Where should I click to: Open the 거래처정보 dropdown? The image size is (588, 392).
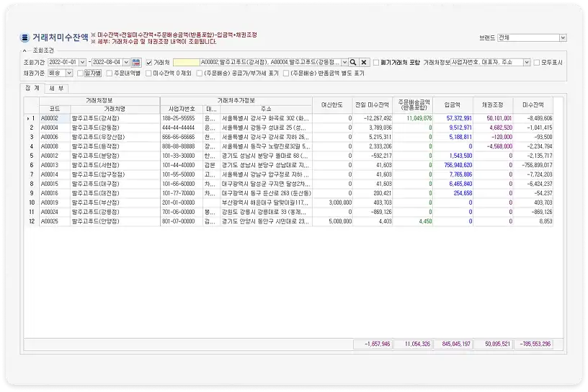pos(527,62)
